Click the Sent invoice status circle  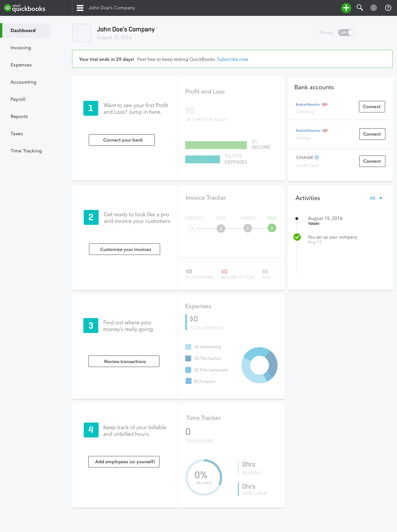coord(221,228)
